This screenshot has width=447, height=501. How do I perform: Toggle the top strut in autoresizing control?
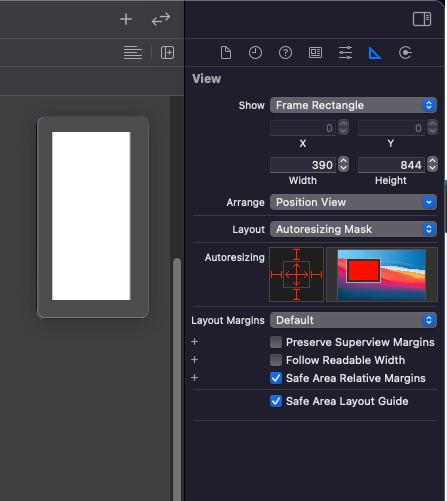296,254
